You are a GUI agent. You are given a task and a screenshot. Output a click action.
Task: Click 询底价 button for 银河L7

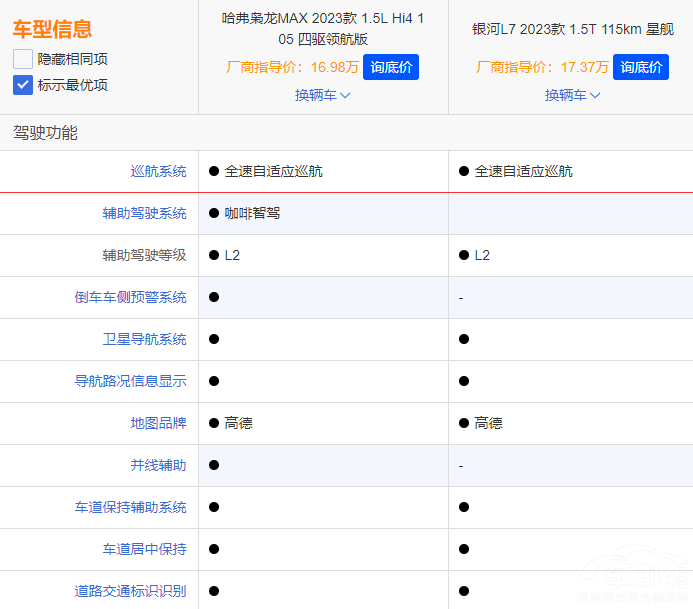point(640,67)
